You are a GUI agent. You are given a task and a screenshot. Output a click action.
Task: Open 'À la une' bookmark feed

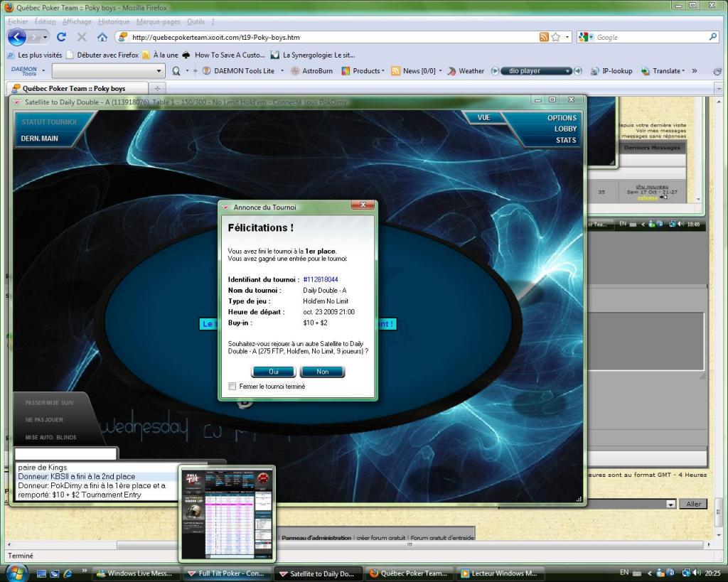pyautogui.click(x=160, y=55)
